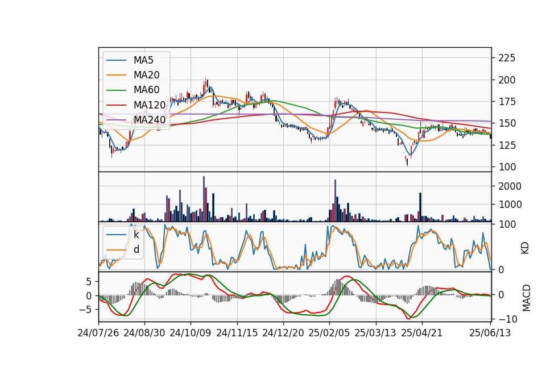This screenshot has width=546, height=392.
Task: Click the 24/07/26 date axis label
Action: point(98,333)
